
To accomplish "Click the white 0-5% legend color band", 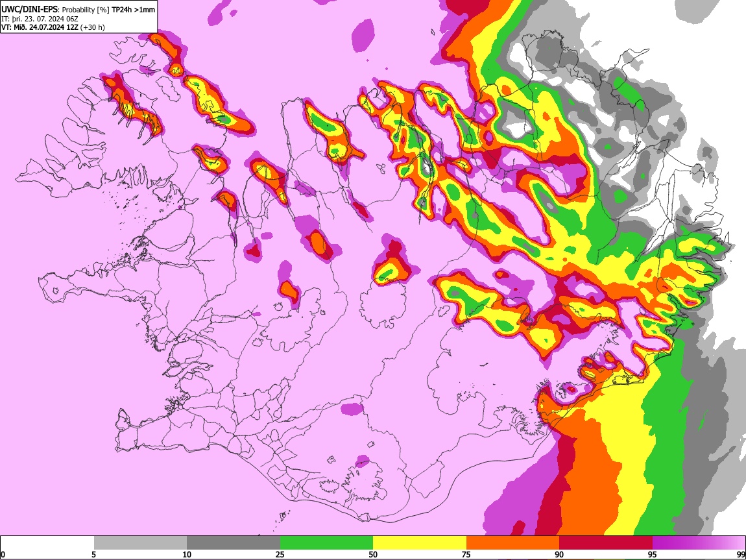I will pos(47,543).
